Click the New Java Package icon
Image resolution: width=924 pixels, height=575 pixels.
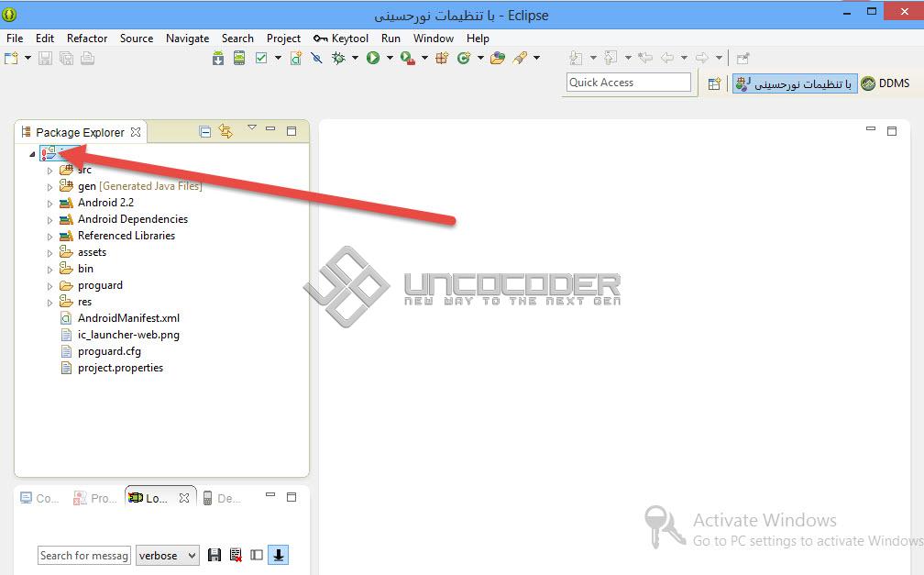pos(442,58)
